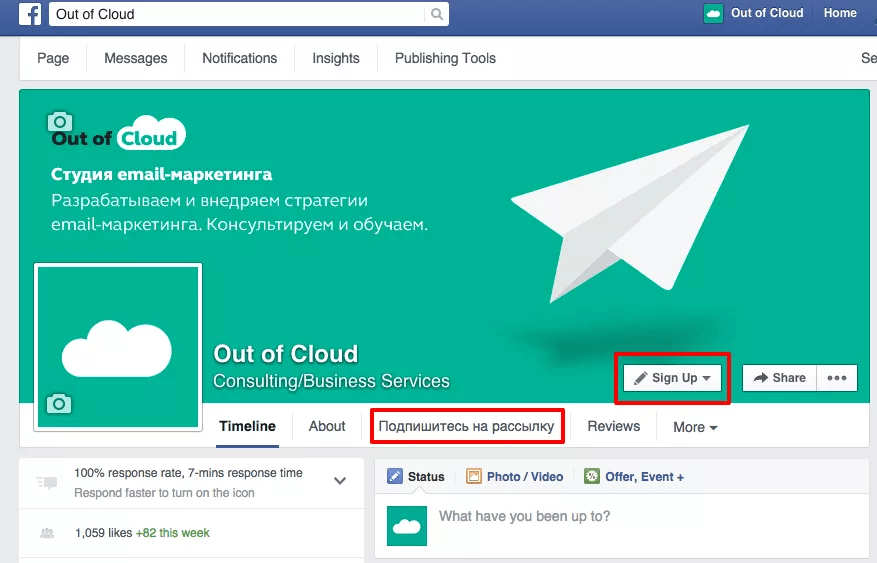Click the Share button
The image size is (877, 563).
(780, 378)
